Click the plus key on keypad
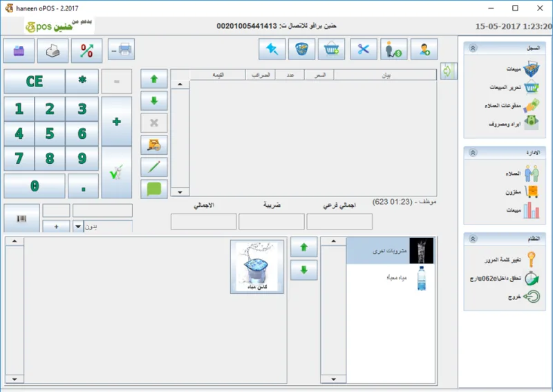This screenshot has height=392, width=553. coord(117,122)
